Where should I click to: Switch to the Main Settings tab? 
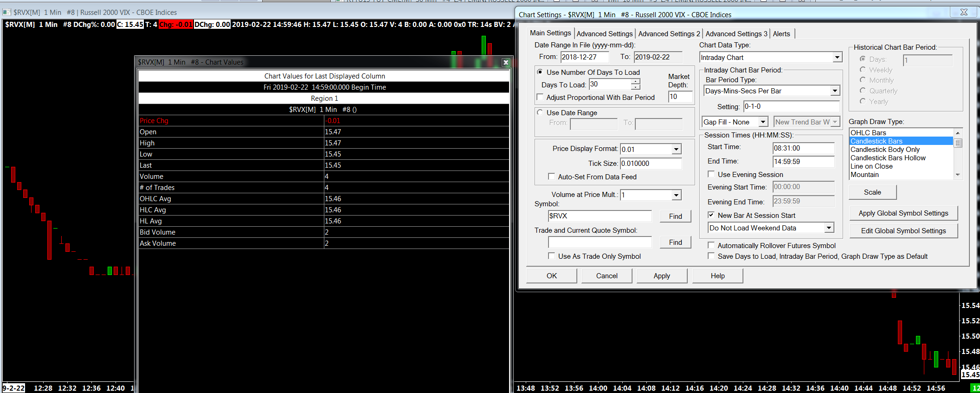(x=550, y=33)
